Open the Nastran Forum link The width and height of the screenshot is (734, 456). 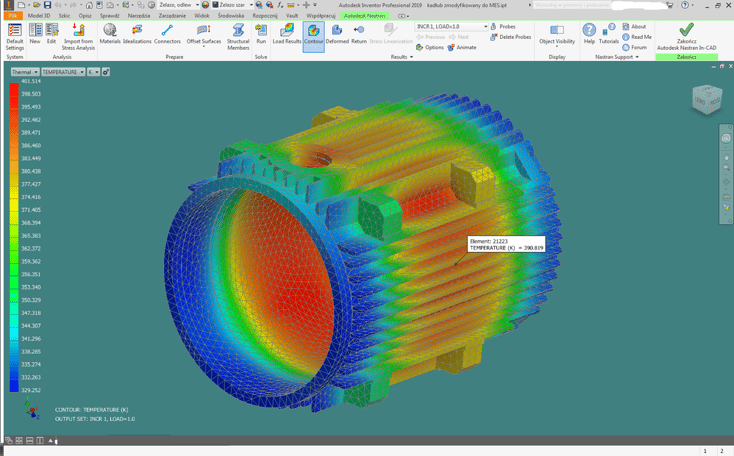[635, 47]
